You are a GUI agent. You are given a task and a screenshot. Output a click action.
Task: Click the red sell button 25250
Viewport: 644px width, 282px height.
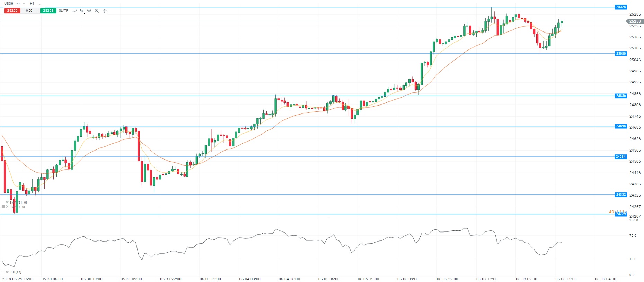click(x=12, y=11)
